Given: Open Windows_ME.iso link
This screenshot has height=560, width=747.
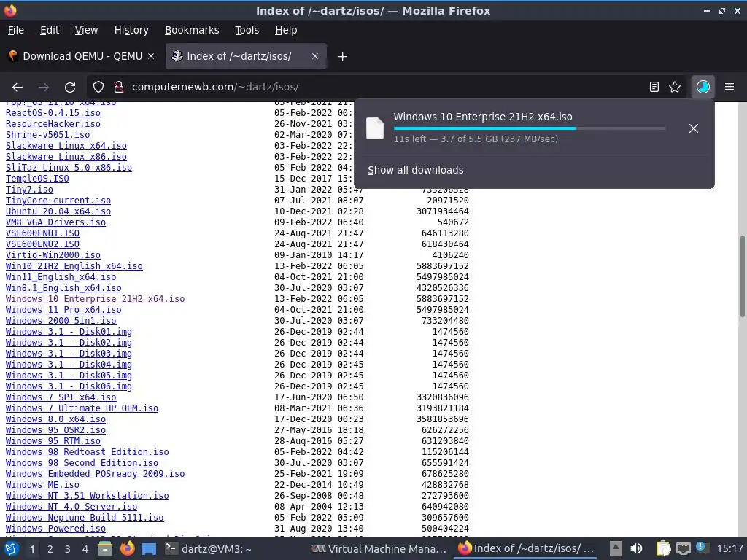Looking at the screenshot, I should pyautogui.click(x=42, y=485).
